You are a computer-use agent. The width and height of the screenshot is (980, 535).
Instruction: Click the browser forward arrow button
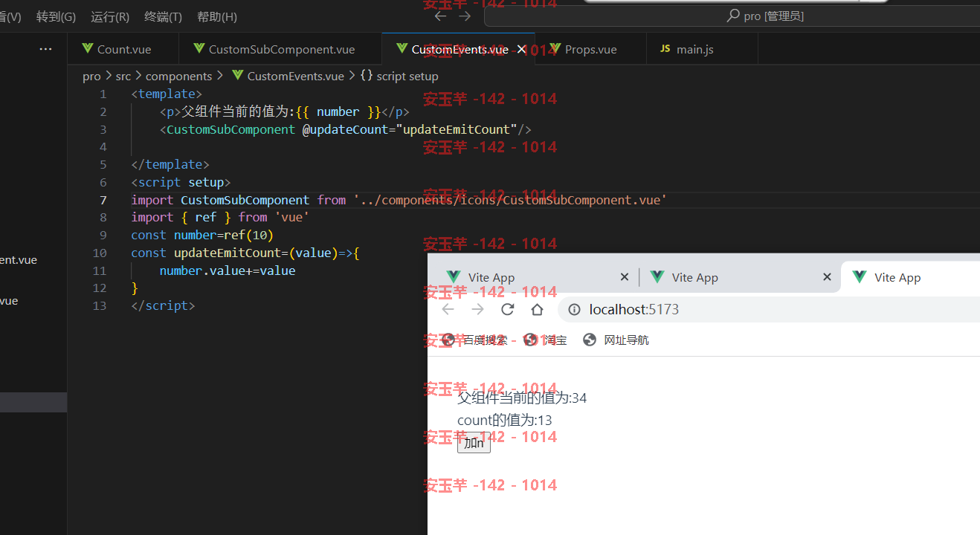point(477,309)
